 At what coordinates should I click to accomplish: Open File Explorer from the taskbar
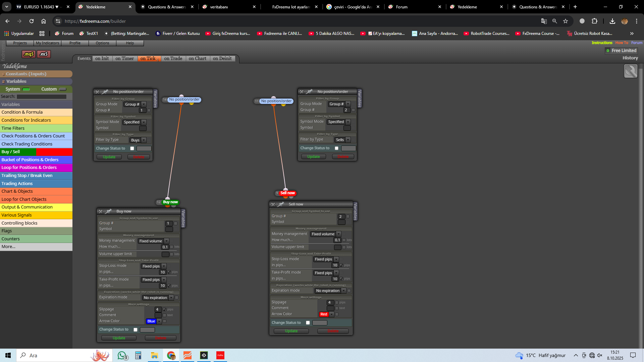tap(154, 355)
